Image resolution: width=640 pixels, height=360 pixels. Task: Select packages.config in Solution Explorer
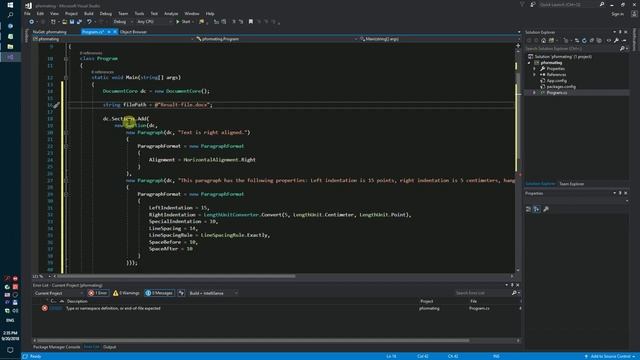[x=561, y=87]
